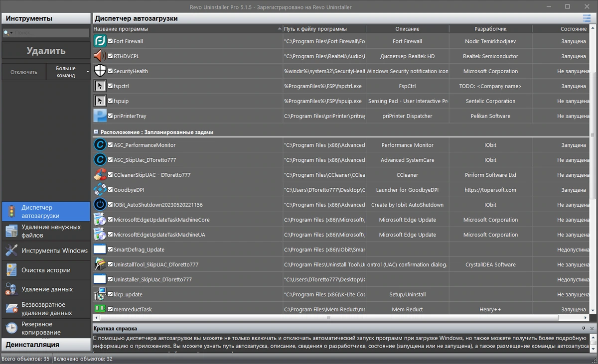
Task: Toggle the SecurityHealth checkbox
Action: tap(110, 71)
